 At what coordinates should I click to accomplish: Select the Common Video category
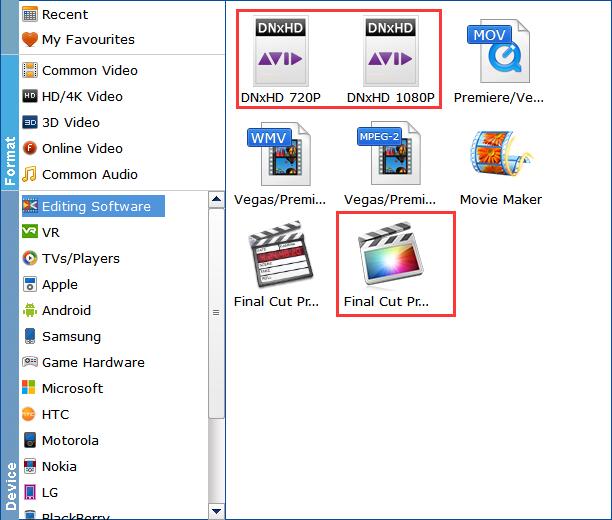click(80, 71)
